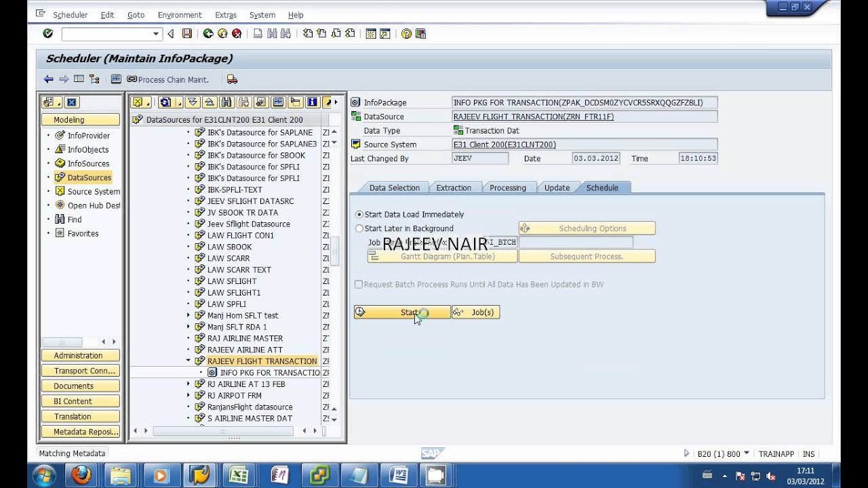Click the monitor icon beside Process Chain Maint.
The width and height of the screenshot is (868, 488).
click(x=116, y=79)
